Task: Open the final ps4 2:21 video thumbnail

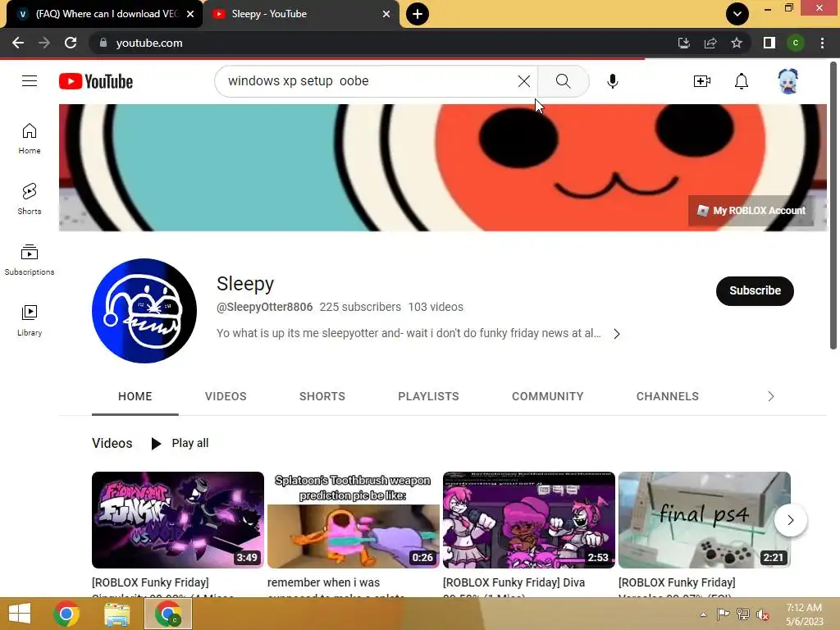Action: point(705,519)
